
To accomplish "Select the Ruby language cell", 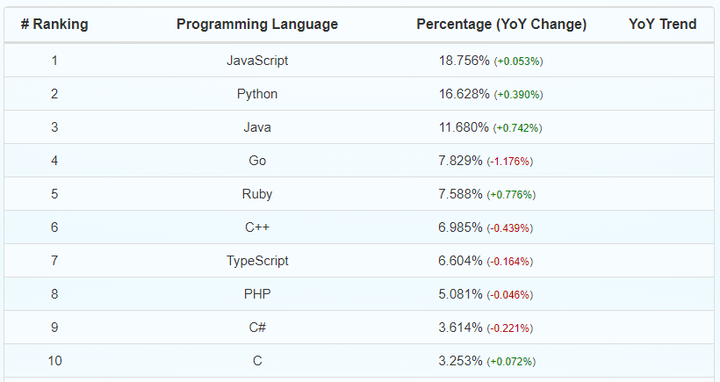I will 257,194.
